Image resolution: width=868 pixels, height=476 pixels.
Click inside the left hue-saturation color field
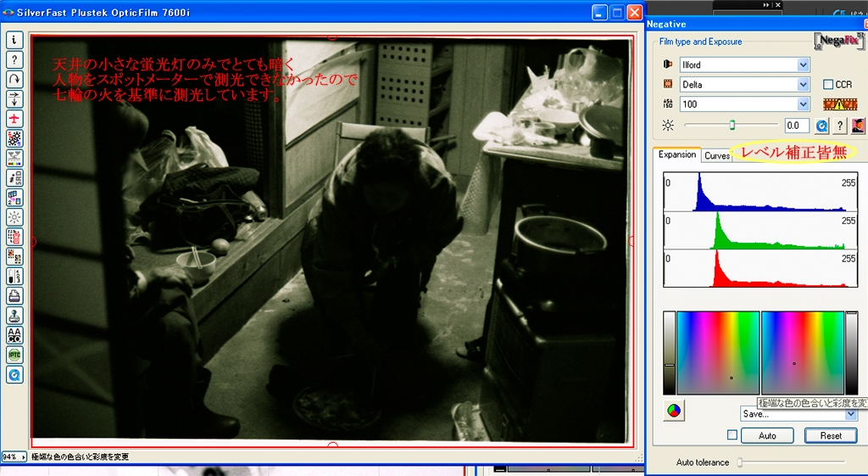[x=718, y=352]
